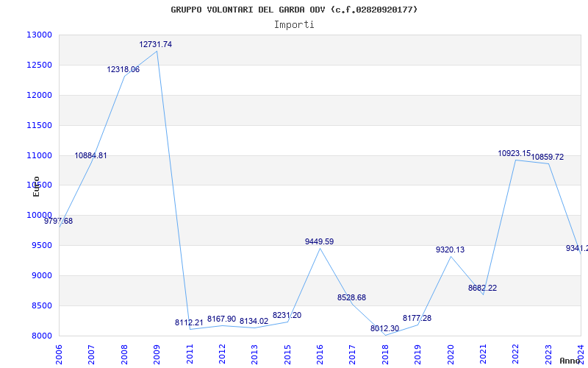Select the 8112.21 data label
The image size is (588, 368).
(x=189, y=322)
